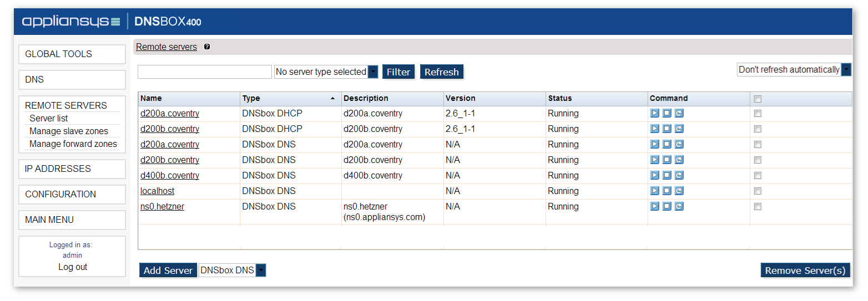Open help icon beside Remote servers
868x301 pixels.
tap(207, 47)
